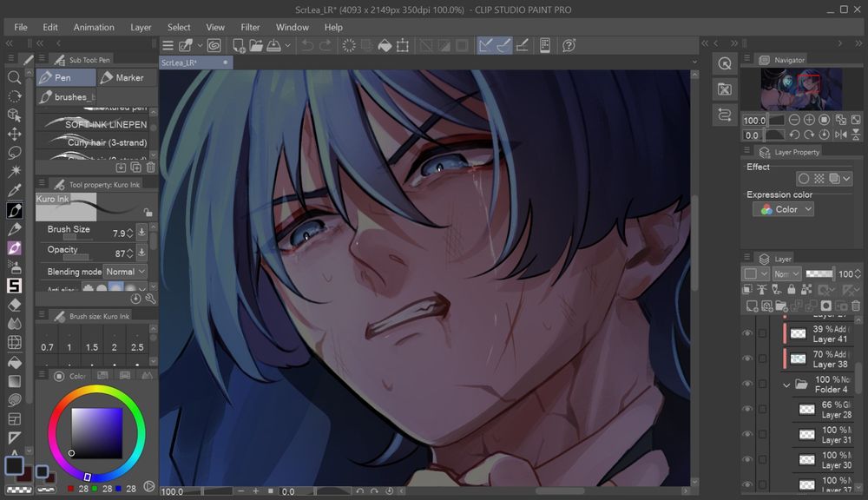Select the active Pen tool icon
The width and height of the screenshot is (868, 500).
coord(15,210)
